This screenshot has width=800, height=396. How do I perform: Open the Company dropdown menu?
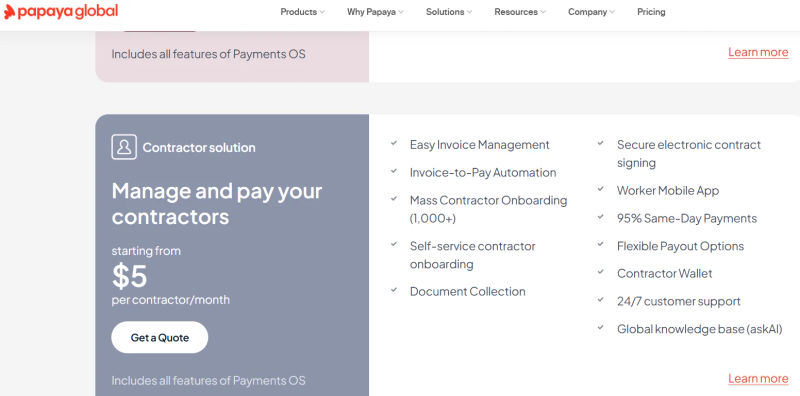click(591, 12)
